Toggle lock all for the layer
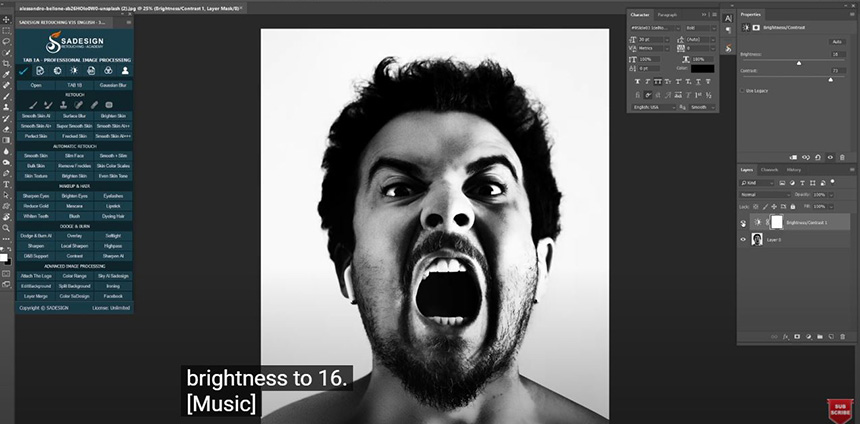 tap(793, 207)
